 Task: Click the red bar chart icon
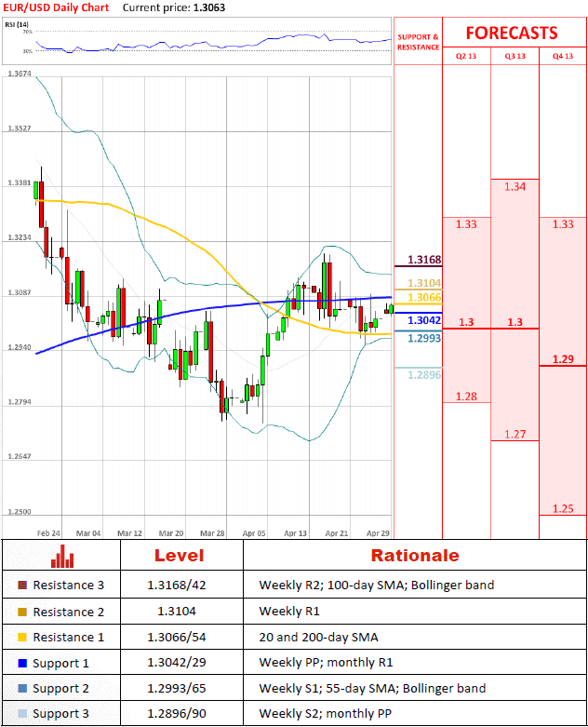[x=62, y=556]
